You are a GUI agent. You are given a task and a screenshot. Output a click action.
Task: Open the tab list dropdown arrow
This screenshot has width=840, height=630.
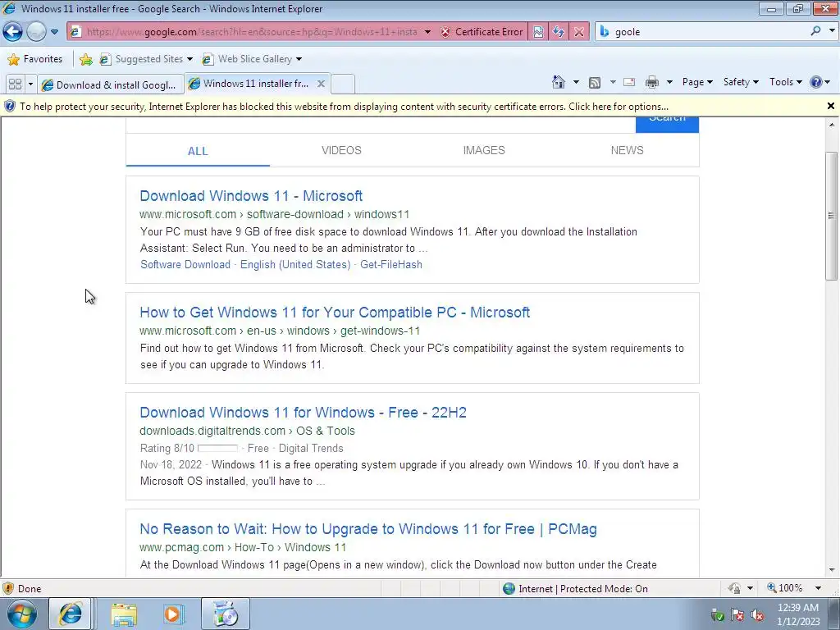coord(30,84)
